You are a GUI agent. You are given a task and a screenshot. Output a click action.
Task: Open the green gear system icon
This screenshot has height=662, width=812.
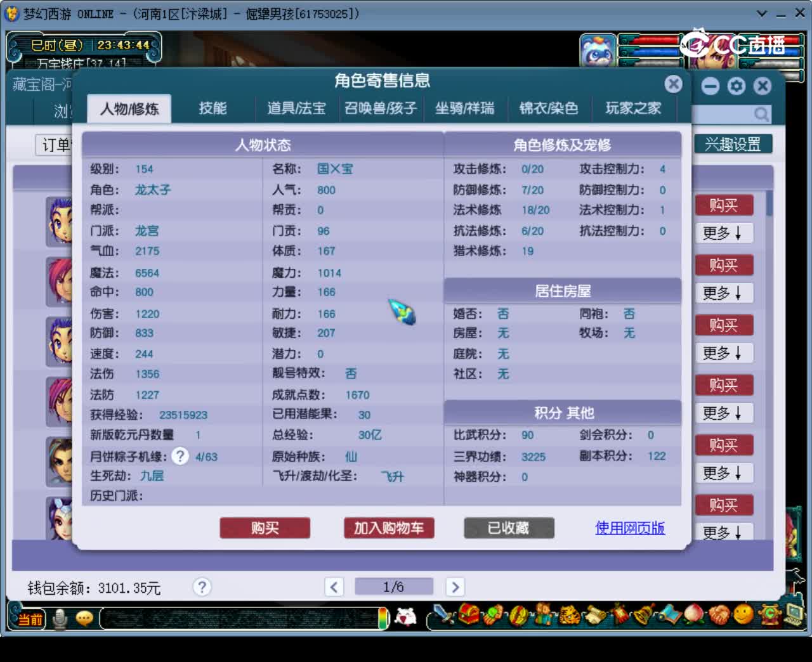coord(769,614)
